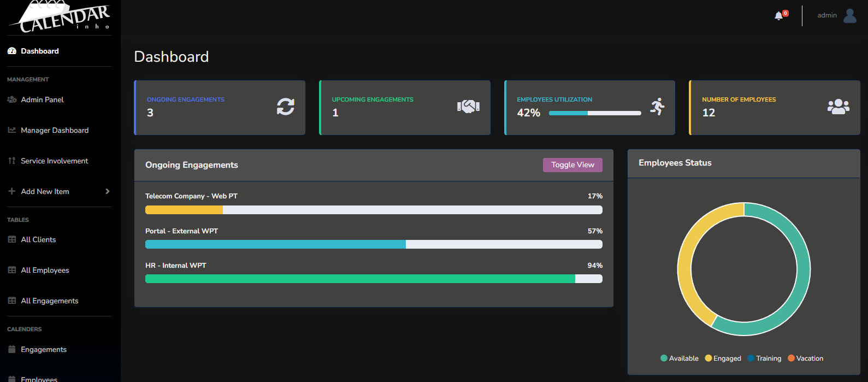This screenshot has height=382, width=868.
Task: Click the Calendar logo in sidebar
Action: (x=60, y=16)
